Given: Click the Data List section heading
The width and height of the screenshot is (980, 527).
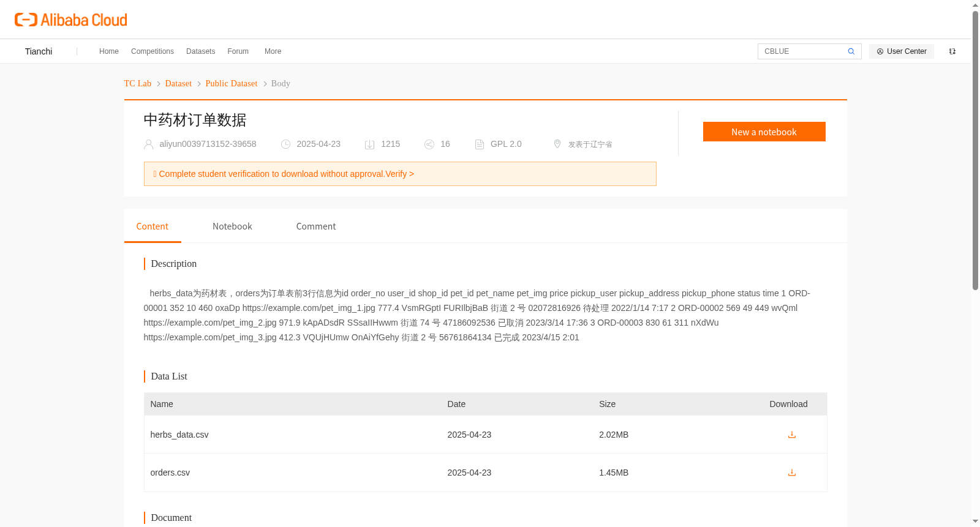Looking at the screenshot, I should click(169, 376).
